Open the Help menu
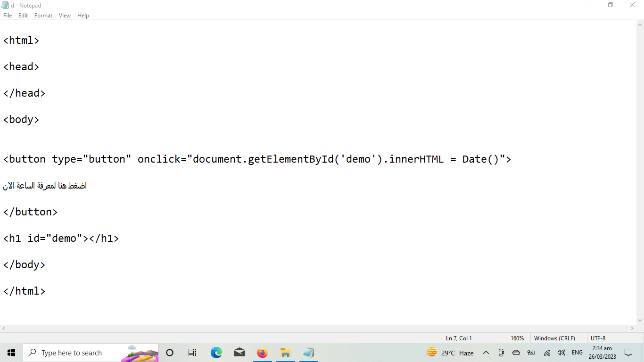This screenshot has height=362, width=644. [83, 16]
